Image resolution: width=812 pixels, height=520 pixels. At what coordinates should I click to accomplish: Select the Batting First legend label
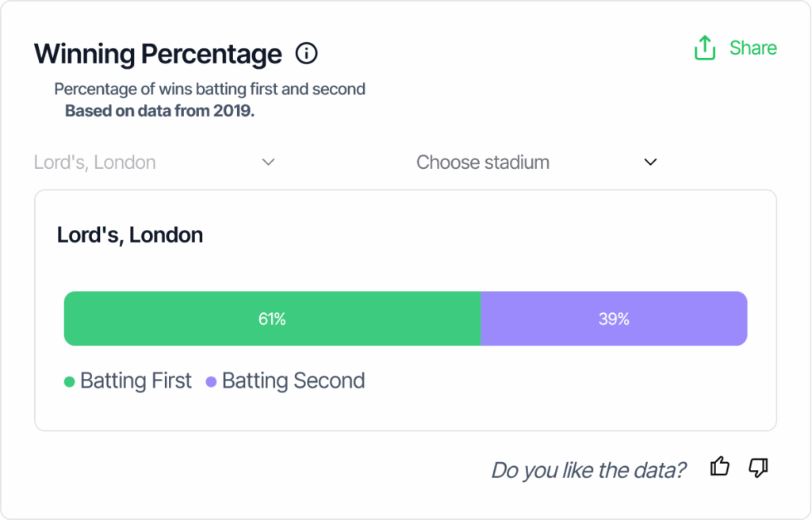[136, 380]
